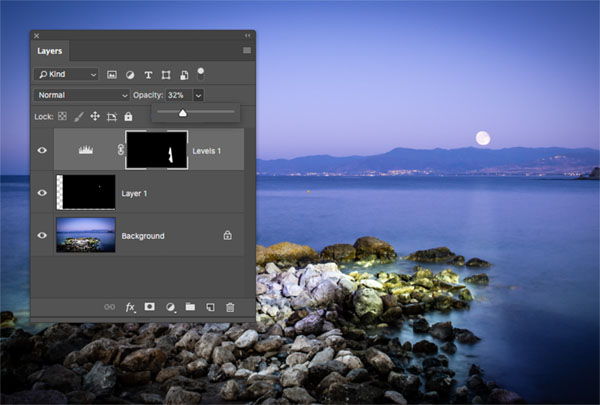Select the Layers tab
The width and height of the screenshot is (600, 405).
coord(50,51)
